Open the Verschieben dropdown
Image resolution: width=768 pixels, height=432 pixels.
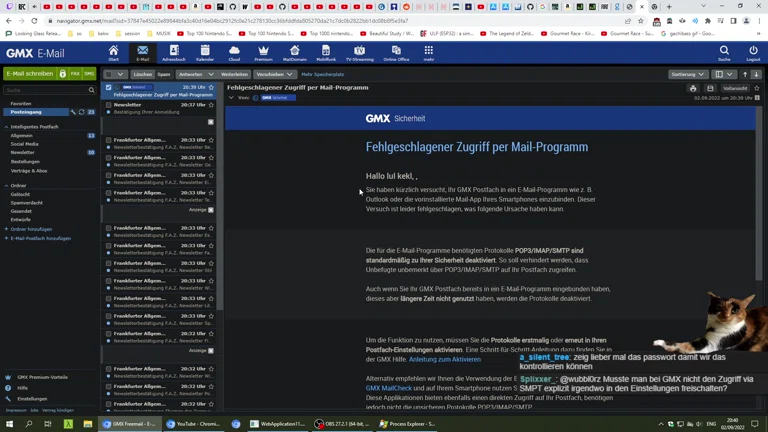274,74
